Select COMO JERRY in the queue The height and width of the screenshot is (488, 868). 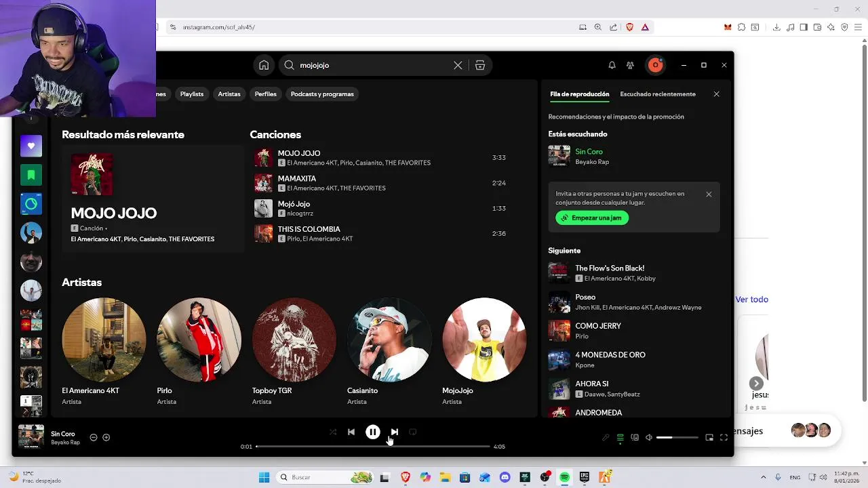tap(634, 331)
